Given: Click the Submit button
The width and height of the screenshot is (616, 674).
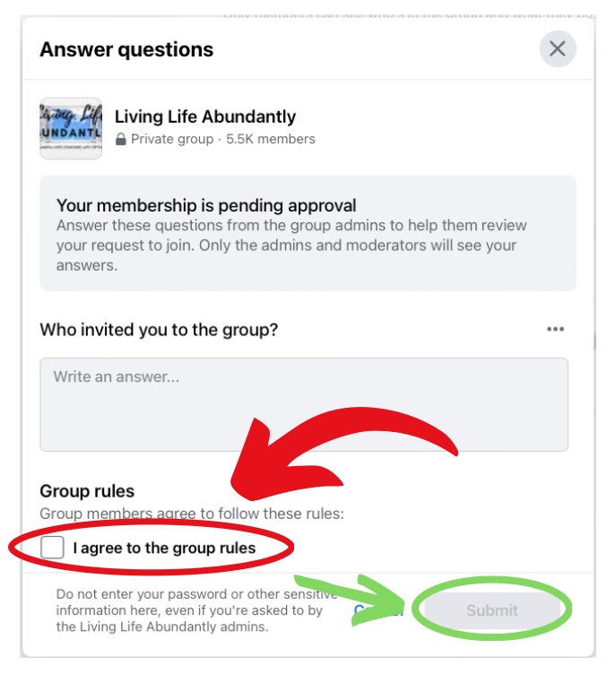Looking at the screenshot, I should point(492,610).
